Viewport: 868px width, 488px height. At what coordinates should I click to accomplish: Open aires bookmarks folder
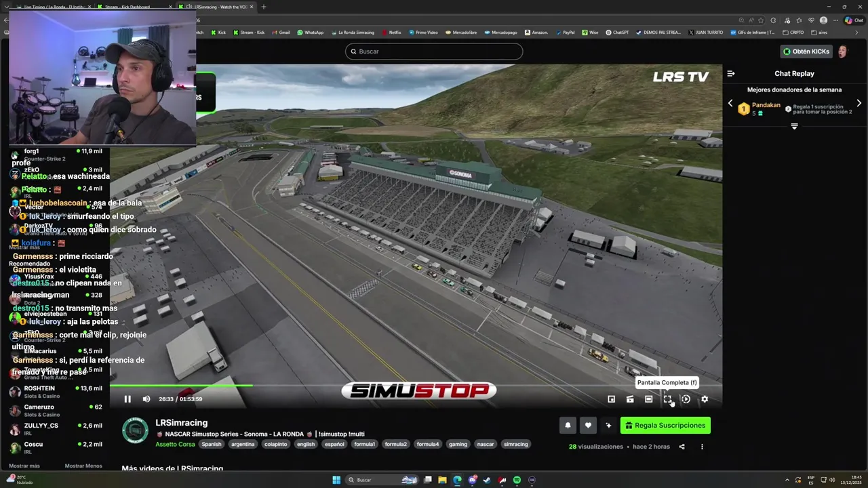click(x=819, y=33)
